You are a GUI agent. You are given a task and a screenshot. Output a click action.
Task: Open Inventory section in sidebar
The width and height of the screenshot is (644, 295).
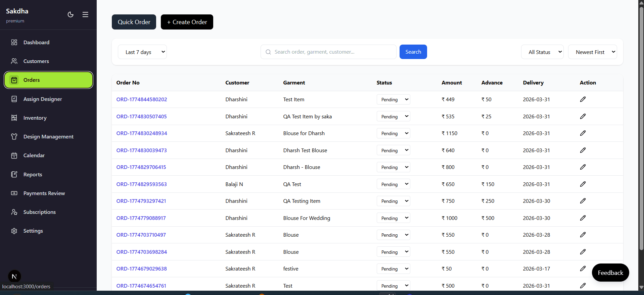coord(48,118)
